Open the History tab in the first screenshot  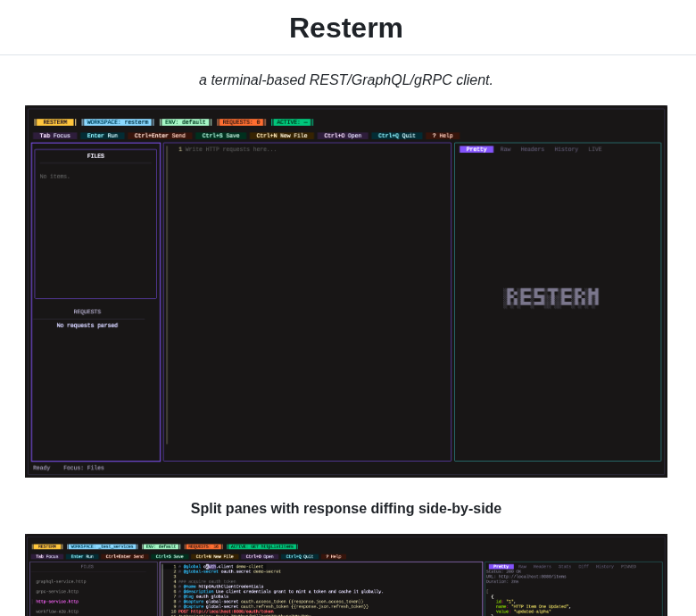tap(567, 149)
